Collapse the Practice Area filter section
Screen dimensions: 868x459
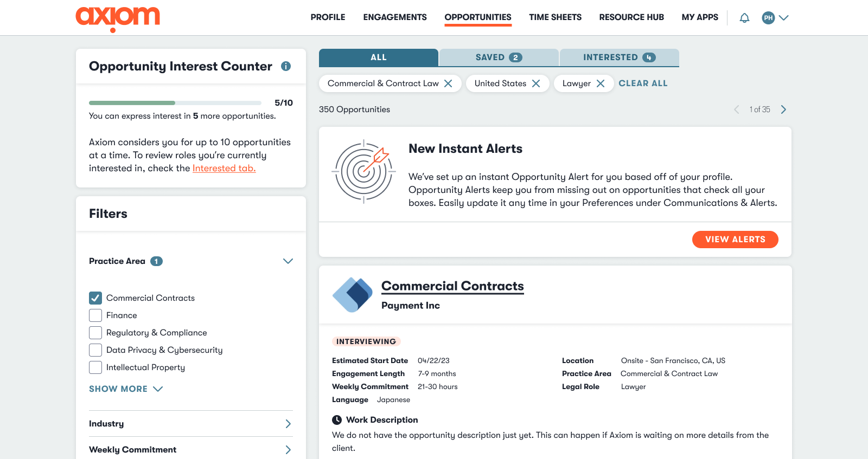pyautogui.click(x=288, y=261)
